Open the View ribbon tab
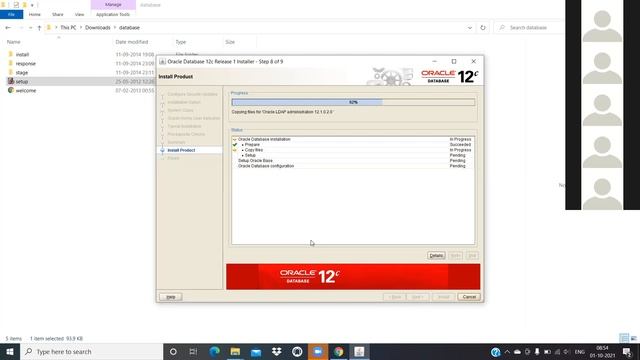Image resolution: width=640 pixels, height=360 pixels. pos(79,14)
